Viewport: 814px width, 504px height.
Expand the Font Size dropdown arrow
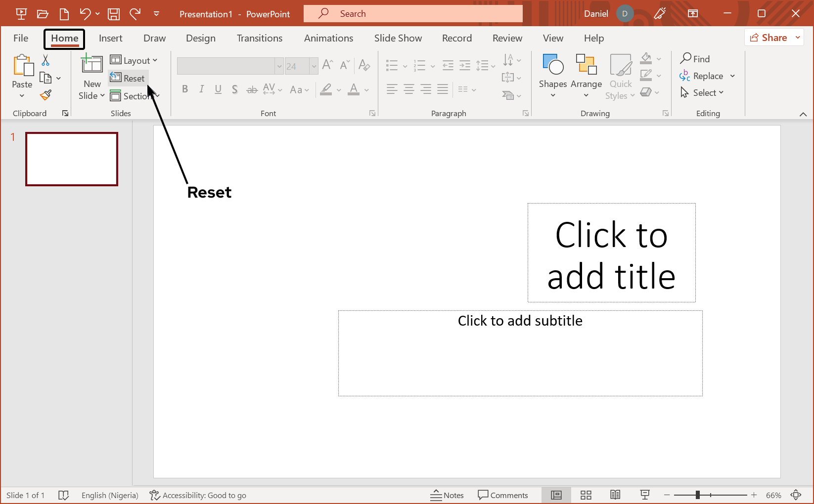[x=314, y=66]
